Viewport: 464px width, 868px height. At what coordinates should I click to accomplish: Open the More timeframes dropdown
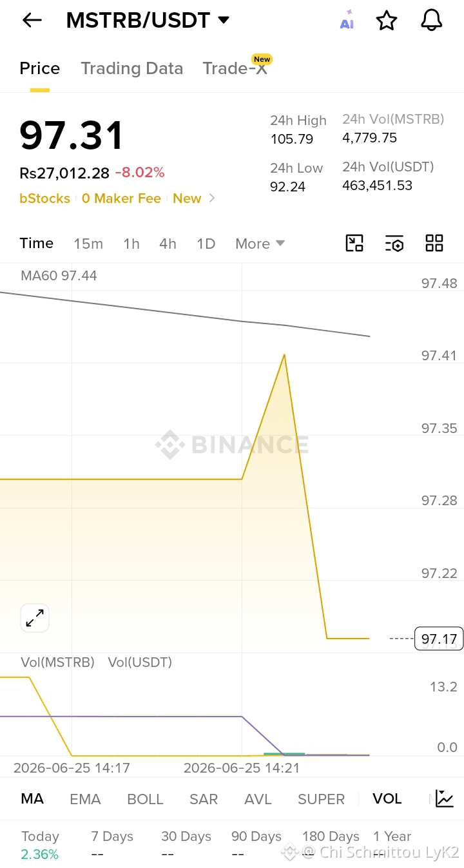point(260,244)
